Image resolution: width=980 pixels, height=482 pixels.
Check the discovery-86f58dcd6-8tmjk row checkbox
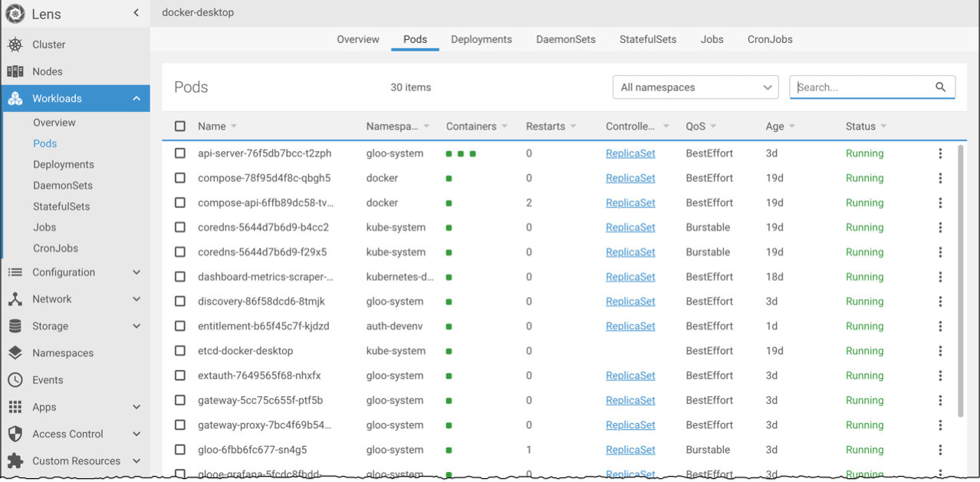tap(180, 302)
